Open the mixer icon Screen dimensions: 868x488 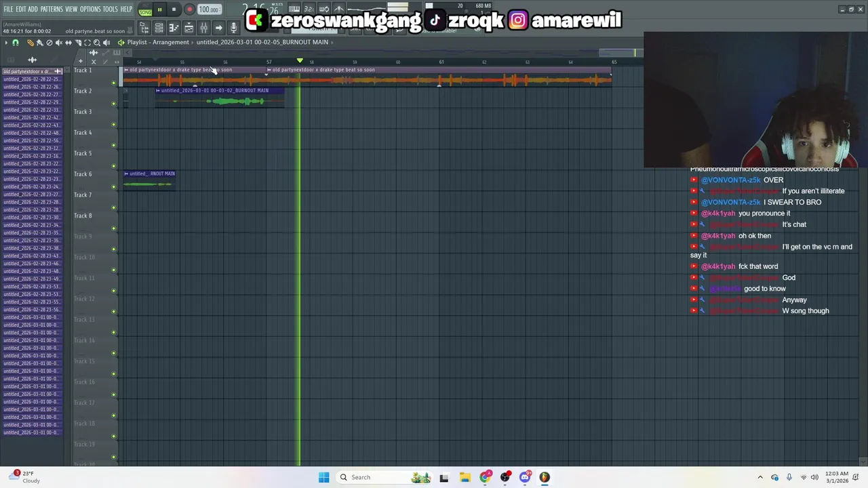tap(203, 28)
